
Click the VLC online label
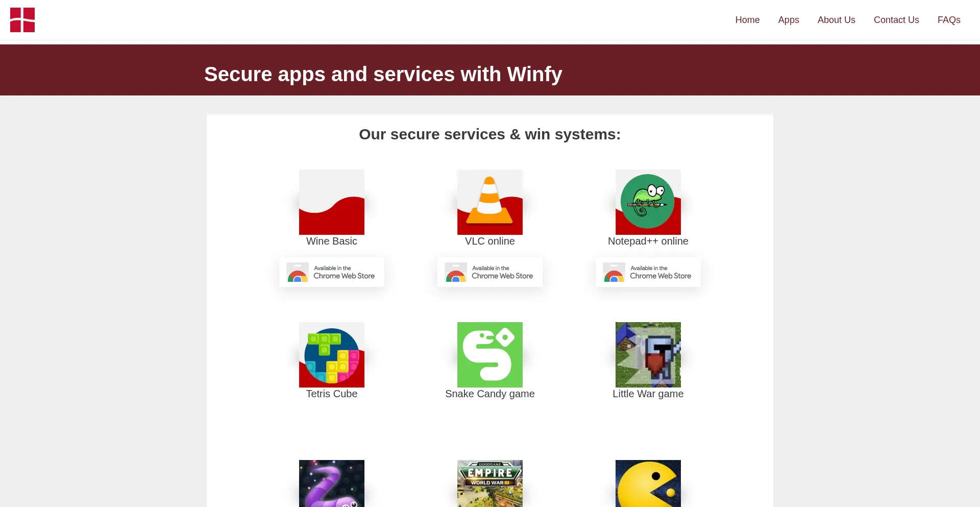[490, 241]
